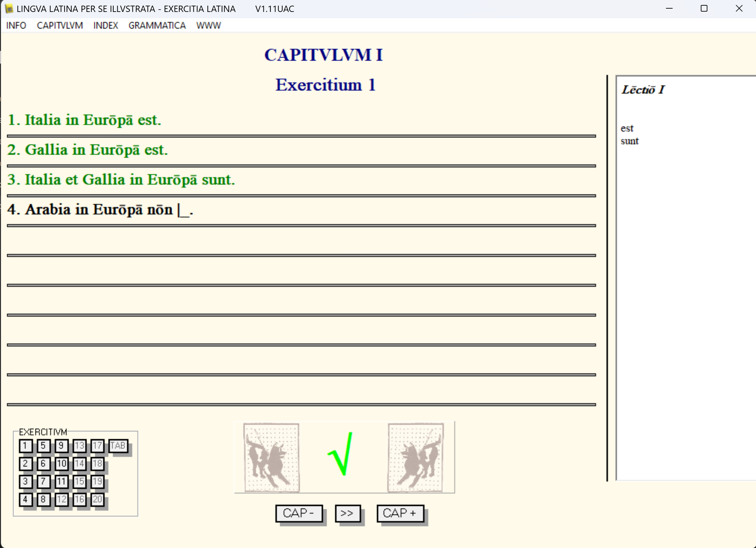Open the WWW menu
The height and width of the screenshot is (548, 756).
tap(208, 26)
